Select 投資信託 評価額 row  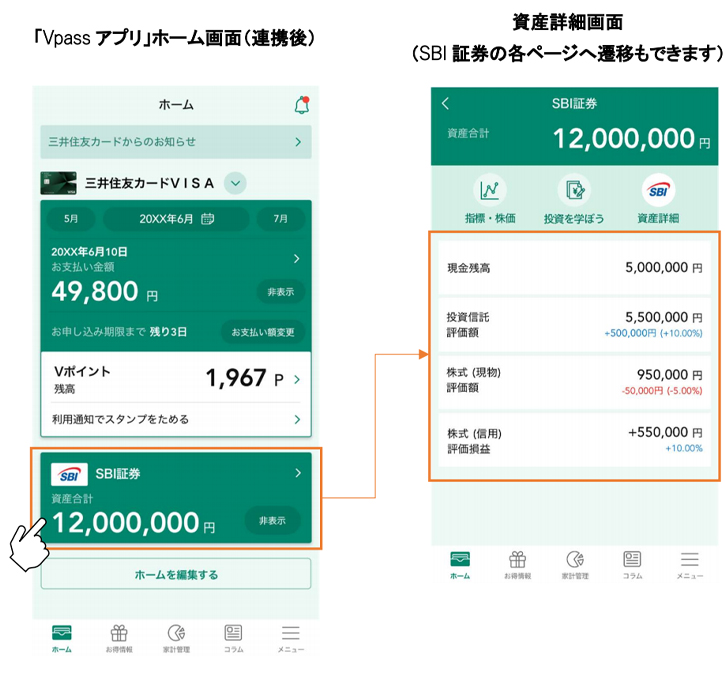[574, 325]
